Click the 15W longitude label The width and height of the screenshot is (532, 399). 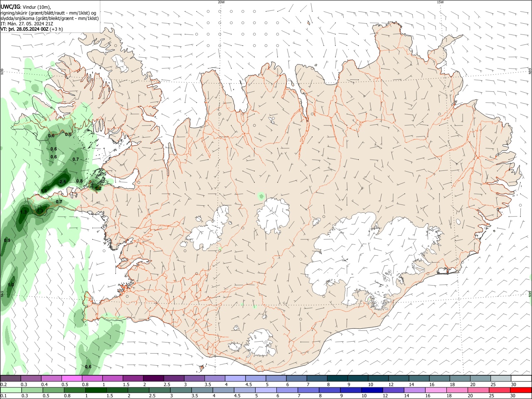[x=440, y=2]
